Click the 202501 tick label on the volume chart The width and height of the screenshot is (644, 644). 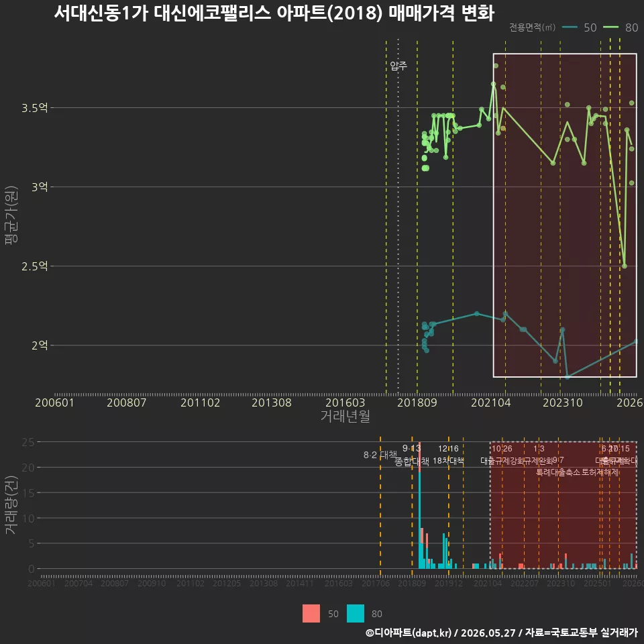pyautogui.click(x=598, y=583)
